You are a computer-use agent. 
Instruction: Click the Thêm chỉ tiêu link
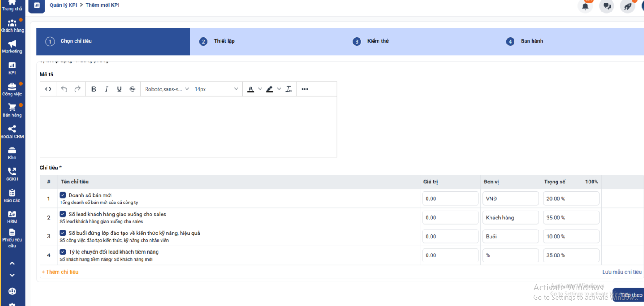pos(60,272)
